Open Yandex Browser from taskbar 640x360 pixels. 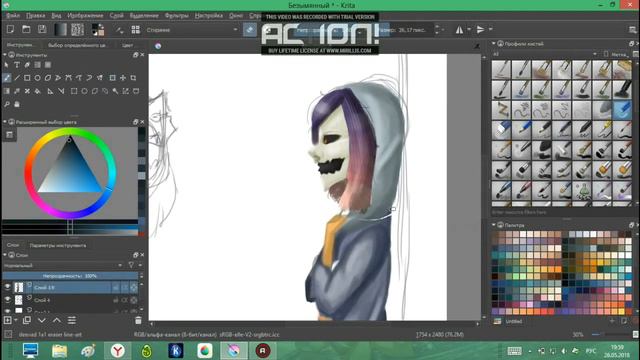pos(118,351)
